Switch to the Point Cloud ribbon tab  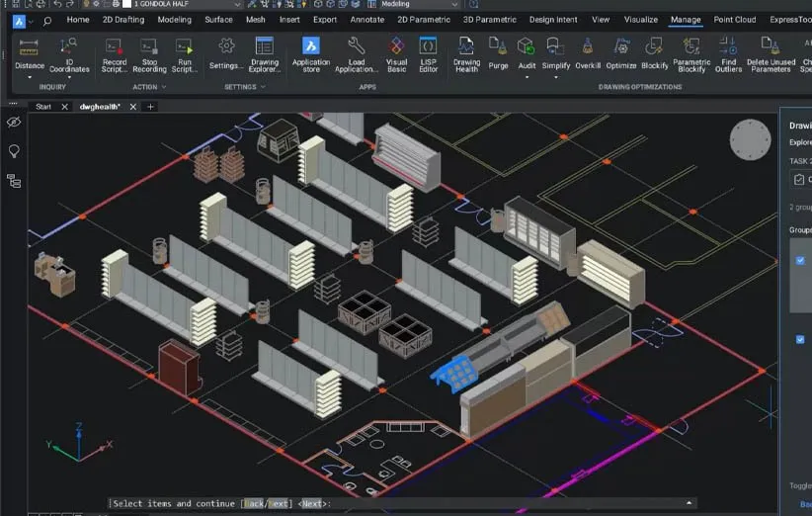coord(734,20)
